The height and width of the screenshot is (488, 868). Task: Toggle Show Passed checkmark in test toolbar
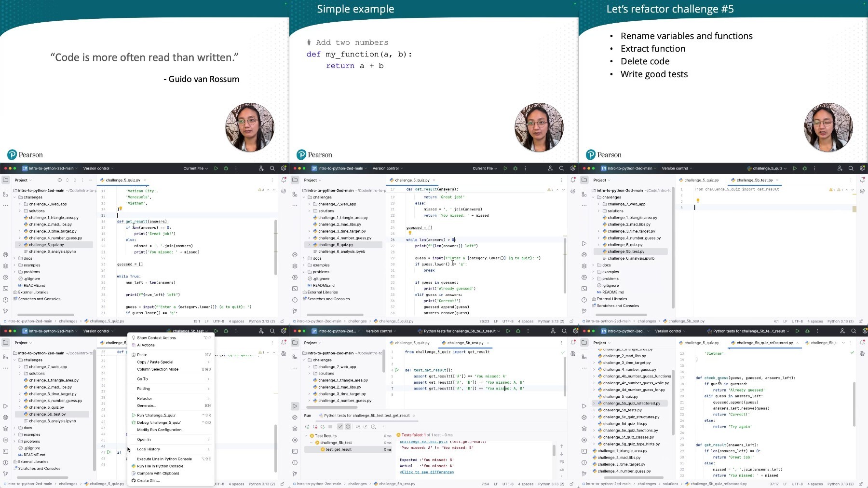(340, 427)
